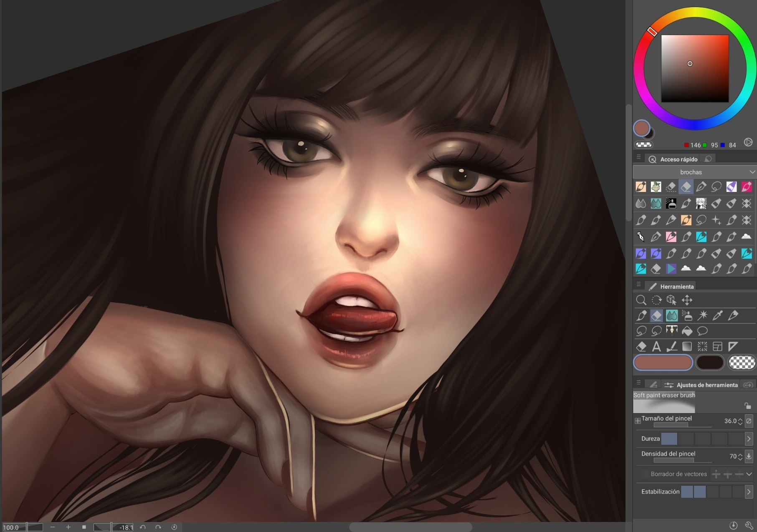This screenshot has height=532, width=757.
Task: Select the Saturated lines burst tool
Action: pyautogui.click(x=702, y=346)
